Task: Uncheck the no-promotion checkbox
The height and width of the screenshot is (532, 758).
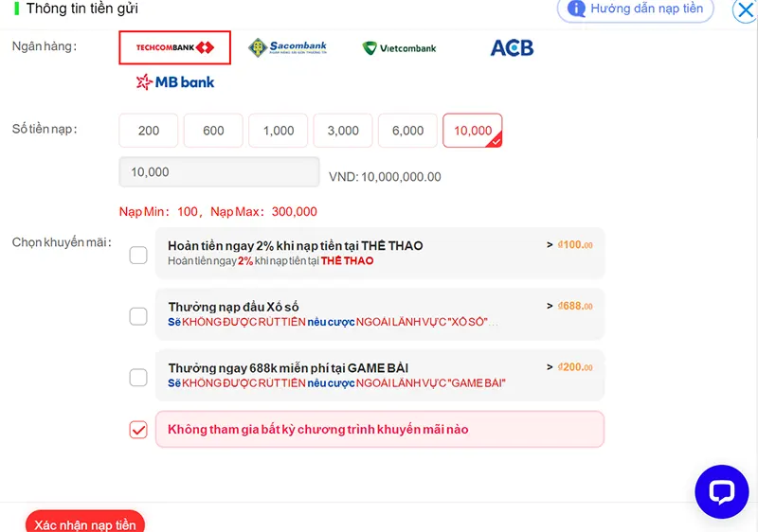Action: [138, 429]
